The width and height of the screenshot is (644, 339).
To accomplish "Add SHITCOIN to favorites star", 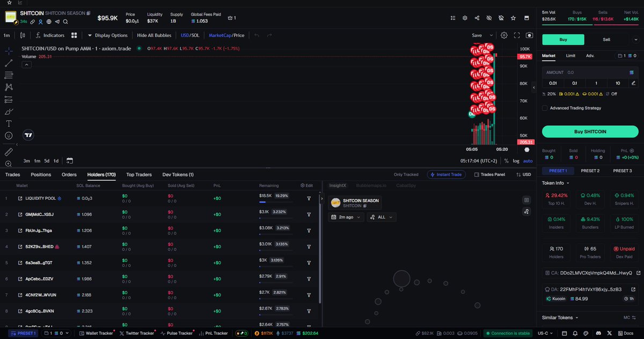I will coord(513,18).
